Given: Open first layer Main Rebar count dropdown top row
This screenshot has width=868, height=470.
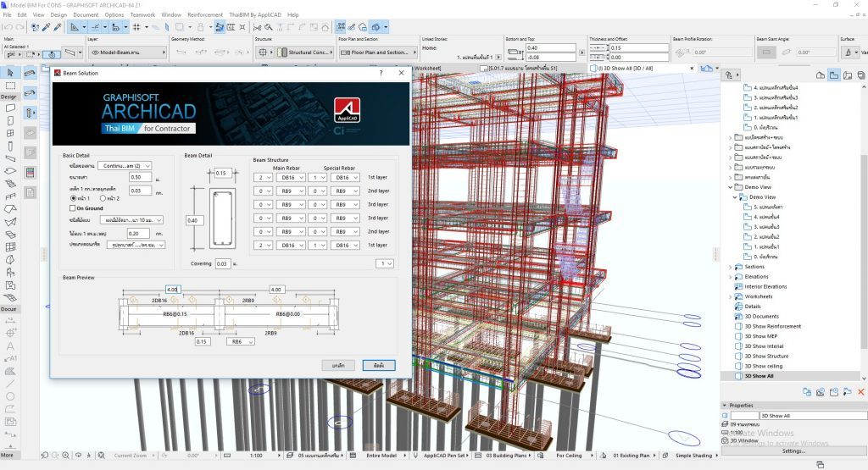Looking at the screenshot, I should tap(264, 178).
